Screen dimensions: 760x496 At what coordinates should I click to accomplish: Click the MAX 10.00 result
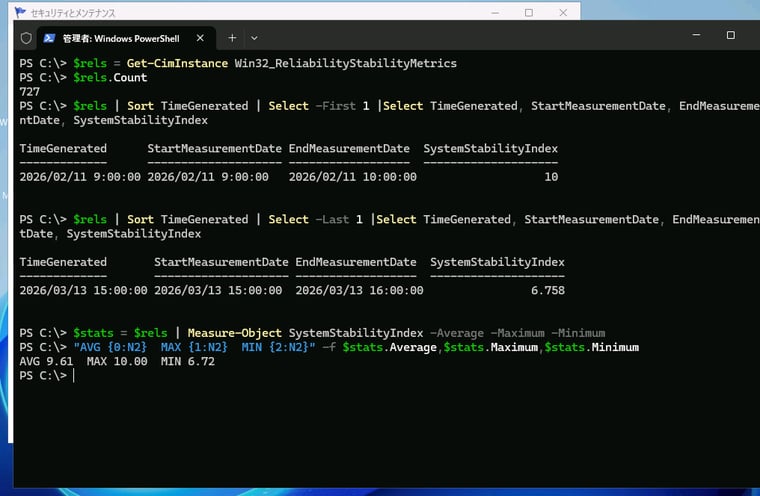point(117,362)
